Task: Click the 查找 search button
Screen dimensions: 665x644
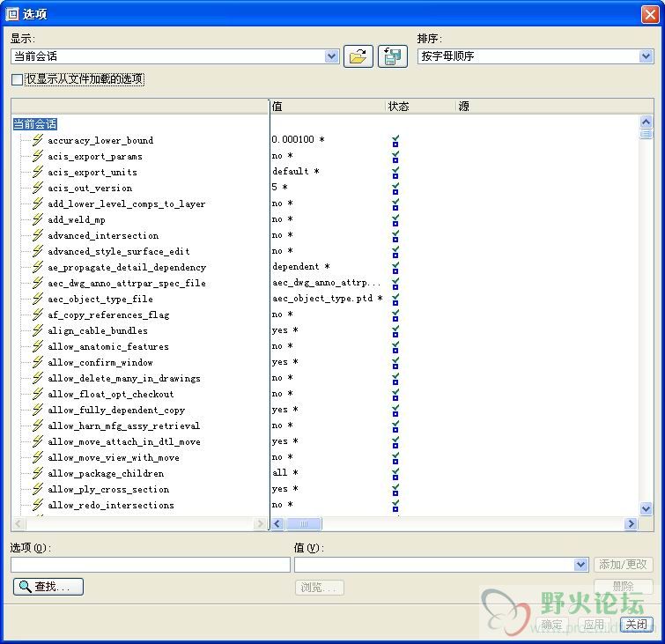Action: 48,587
